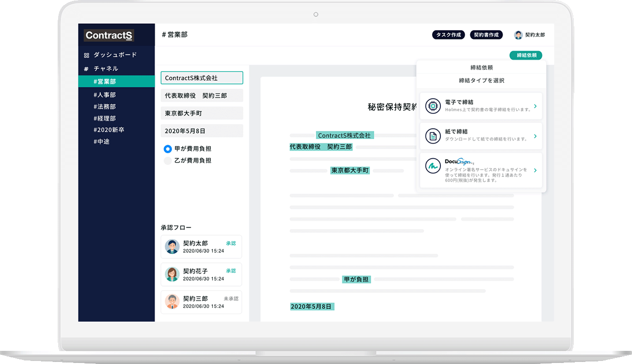Viewport: 632px width, 364px height.
Task: Click the DocuSign logo icon
Action: tap(432, 166)
